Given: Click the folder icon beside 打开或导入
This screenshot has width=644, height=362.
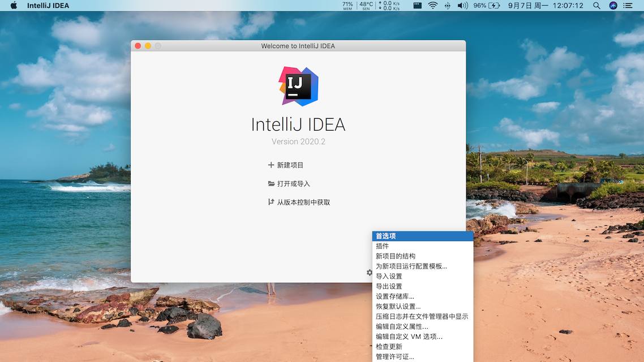Looking at the screenshot, I should pyautogui.click(x=271, y=183).
